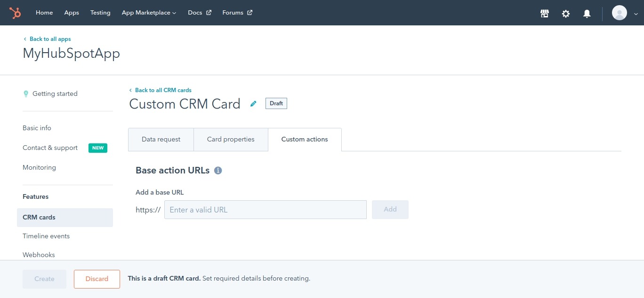Edit card name with pencil icon
Viewport: 644px width, 298px height.
pos(253,104)
